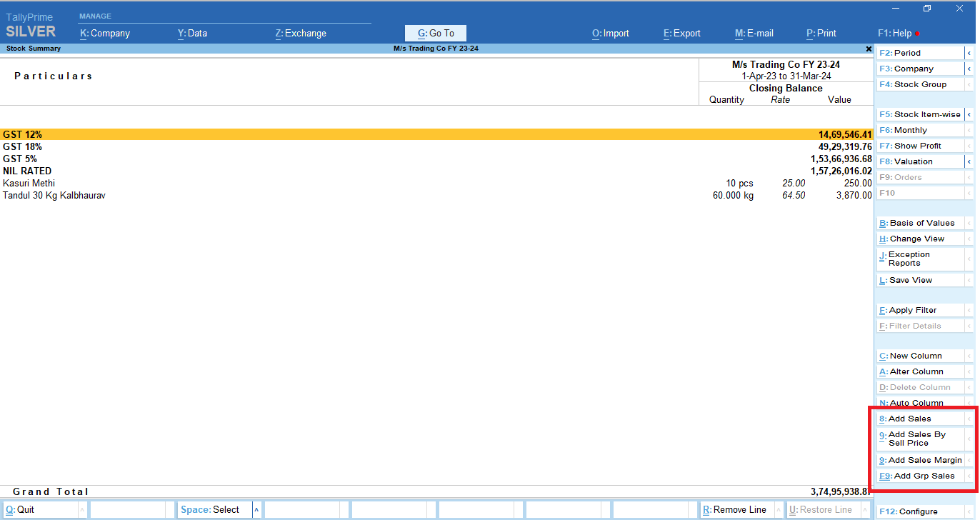Click the arrow beside F2 Period
The height and width of the screenshot is (520, 980).
(969, 53)
